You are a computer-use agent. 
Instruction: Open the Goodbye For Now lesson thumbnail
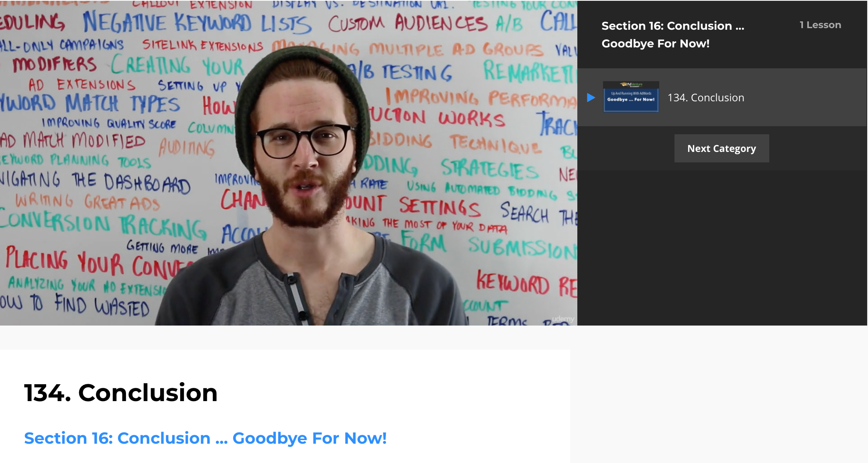pos(631,97)
